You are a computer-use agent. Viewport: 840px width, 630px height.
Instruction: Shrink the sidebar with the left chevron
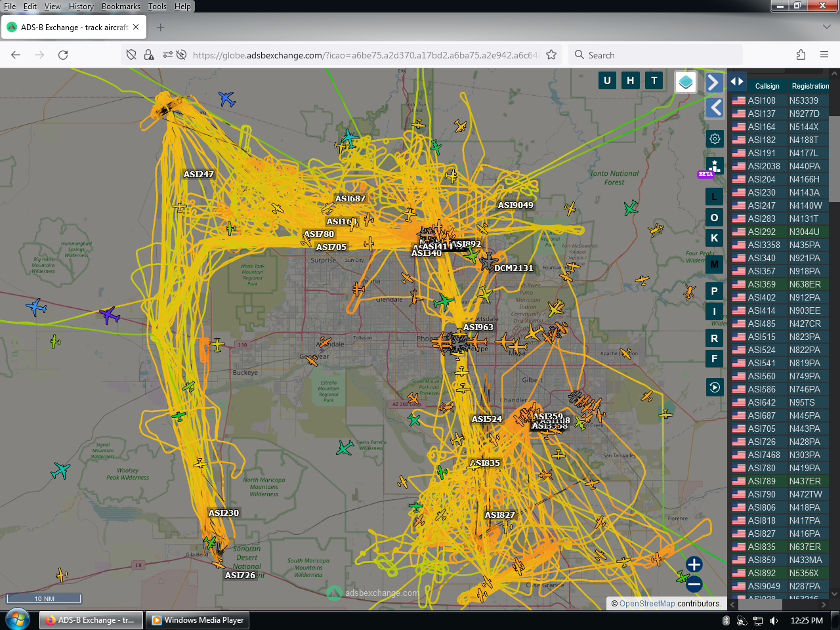tap(714, 108)
